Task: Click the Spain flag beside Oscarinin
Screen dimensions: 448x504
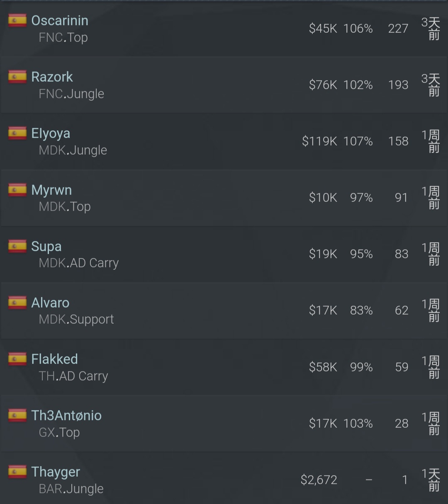Action: (17, 20)
